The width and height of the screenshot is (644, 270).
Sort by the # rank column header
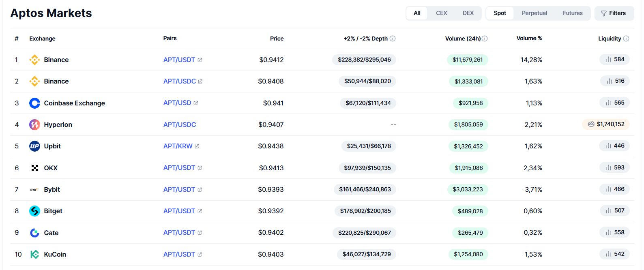pyautogui.click(x=17, y=39)
